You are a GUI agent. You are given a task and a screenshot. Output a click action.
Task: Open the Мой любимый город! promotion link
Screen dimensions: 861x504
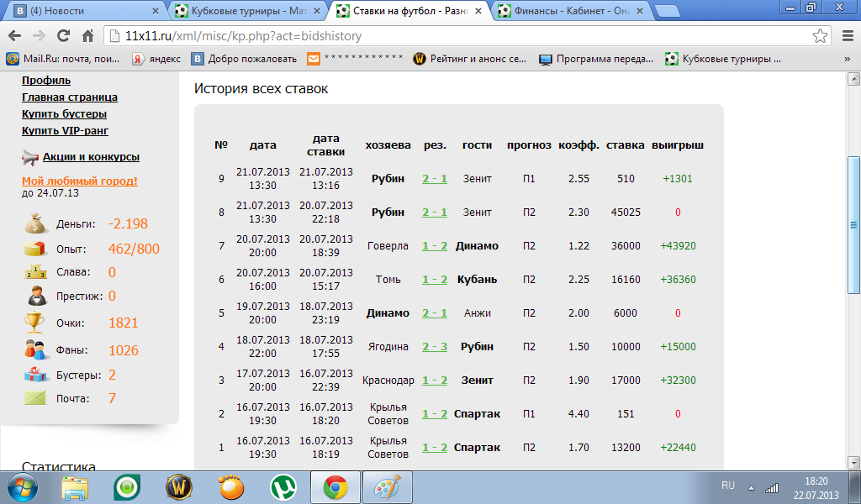79,181
